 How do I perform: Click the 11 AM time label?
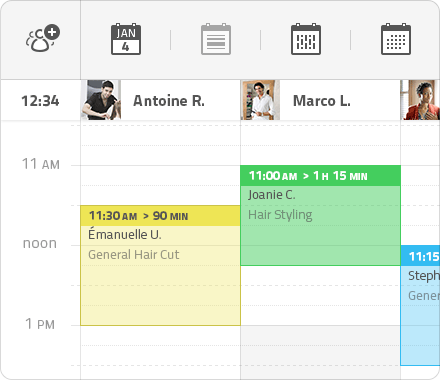[x=41, y=164]
